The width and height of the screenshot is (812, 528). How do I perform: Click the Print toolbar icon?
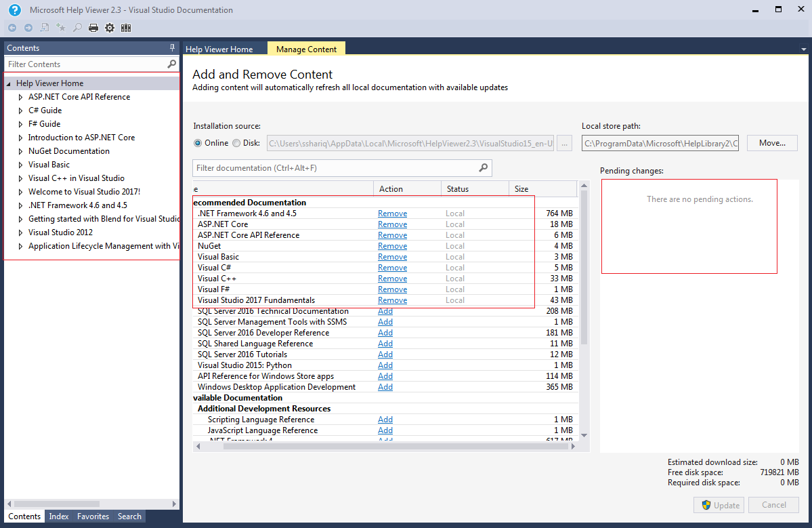coord(93,28)
